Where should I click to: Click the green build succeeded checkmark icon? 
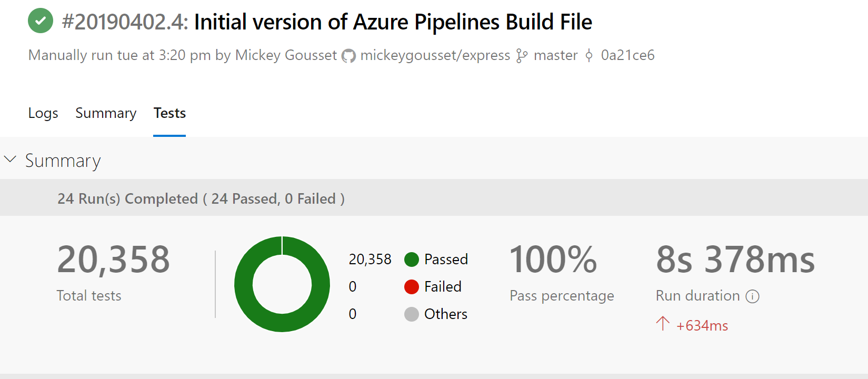pos(41,21)
